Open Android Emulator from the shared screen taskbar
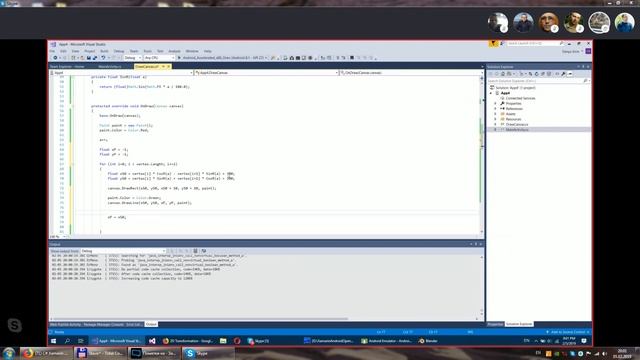Viewport: 640px width, 360px height. click(387, 341)
